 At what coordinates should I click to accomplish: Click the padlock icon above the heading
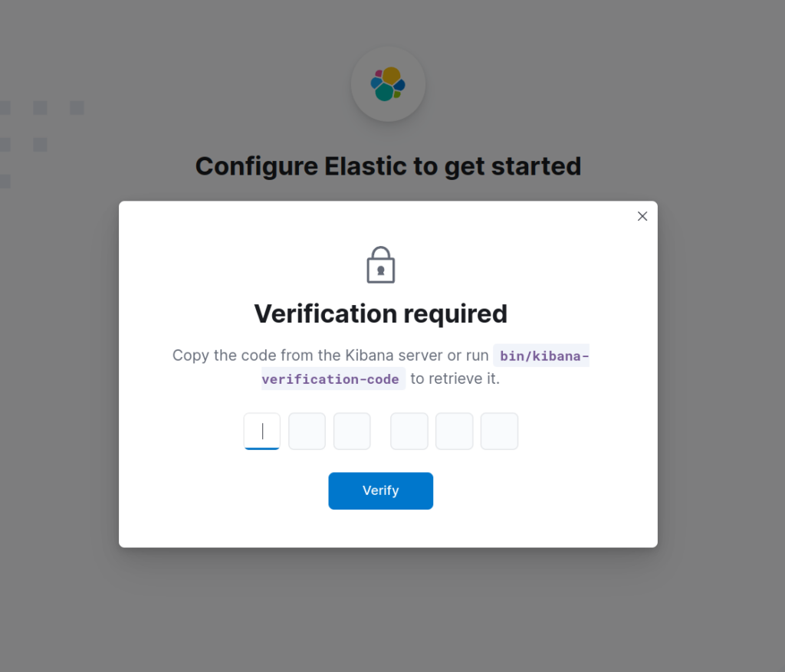[380, 264]
